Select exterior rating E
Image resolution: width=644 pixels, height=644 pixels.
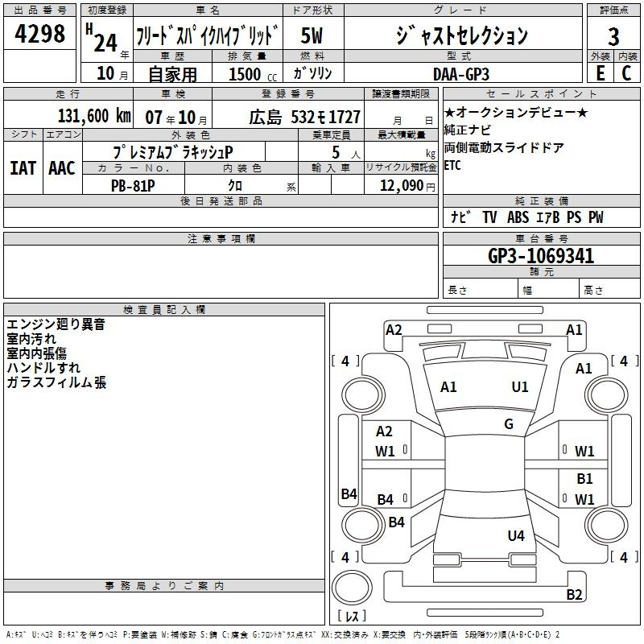[601, 73]
